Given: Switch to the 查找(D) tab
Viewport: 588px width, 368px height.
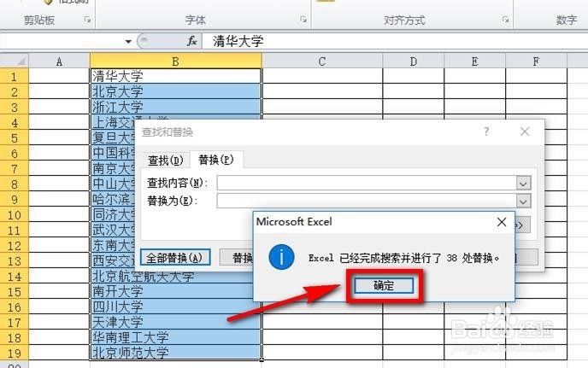Looking at the screenshot, I should pyautogui.click(x=166, y=161).
